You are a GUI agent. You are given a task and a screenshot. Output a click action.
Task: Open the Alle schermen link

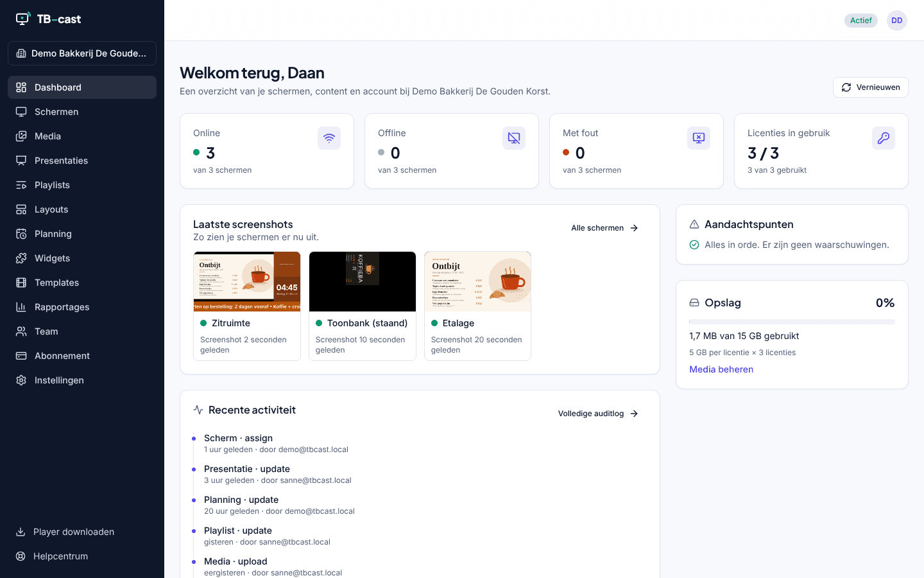point(604,228)
